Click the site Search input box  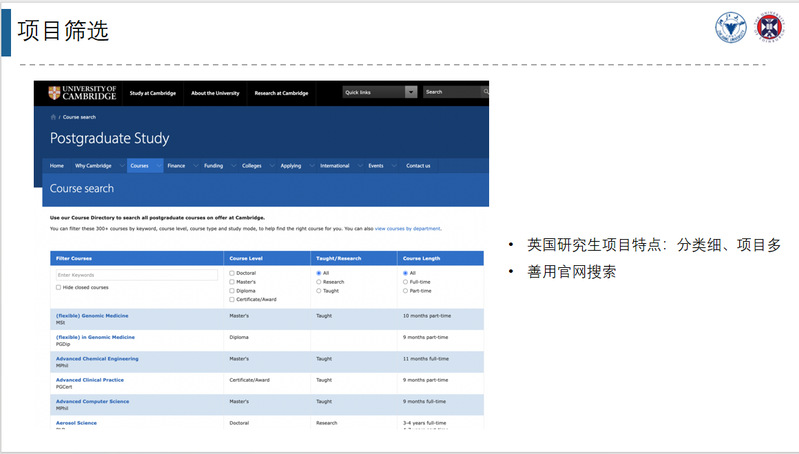tap(452, 92)
